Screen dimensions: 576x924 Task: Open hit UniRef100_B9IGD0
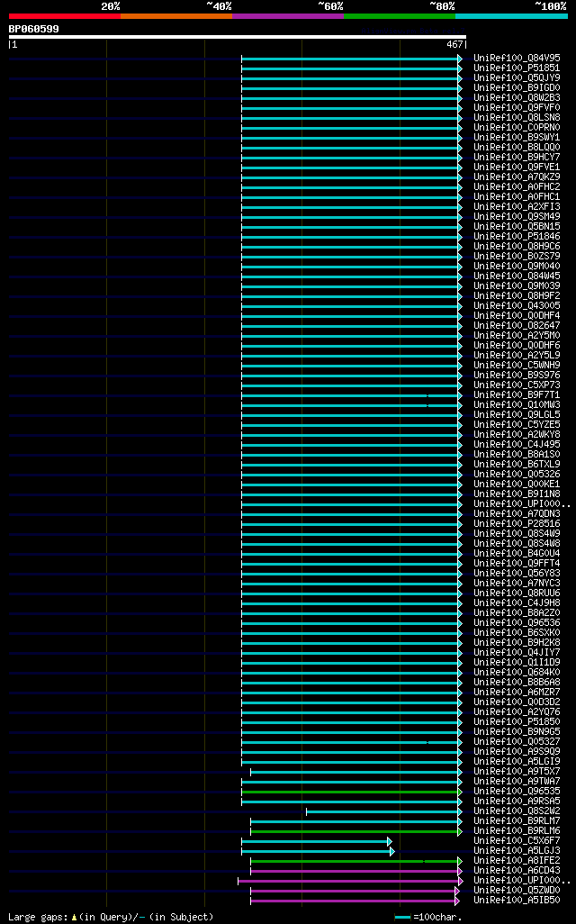point(517,87)
